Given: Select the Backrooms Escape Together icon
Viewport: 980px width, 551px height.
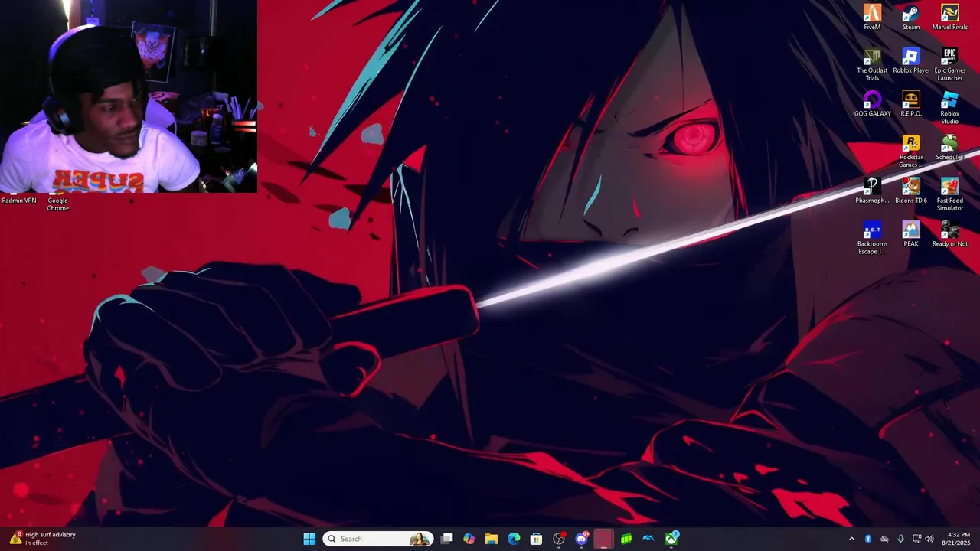Looking at the screenshot, I should [x=872, y=239].
